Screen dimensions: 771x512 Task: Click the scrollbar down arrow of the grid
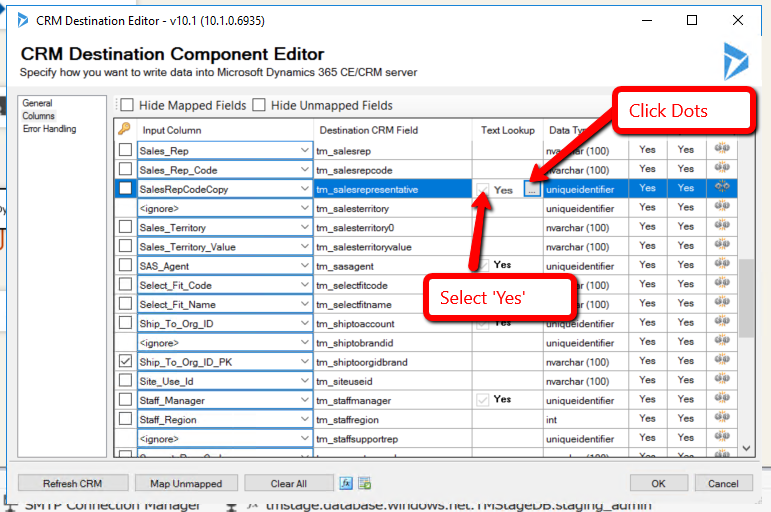[746, 448]
